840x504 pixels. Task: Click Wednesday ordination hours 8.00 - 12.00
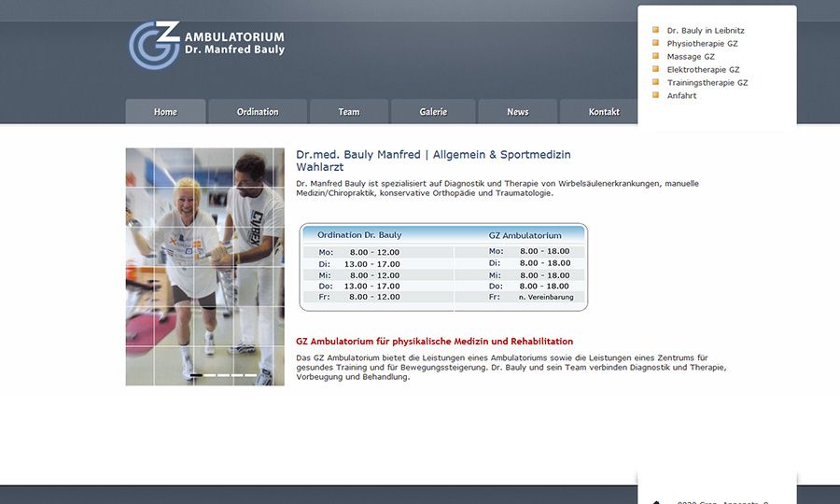(x=374, y=275)
